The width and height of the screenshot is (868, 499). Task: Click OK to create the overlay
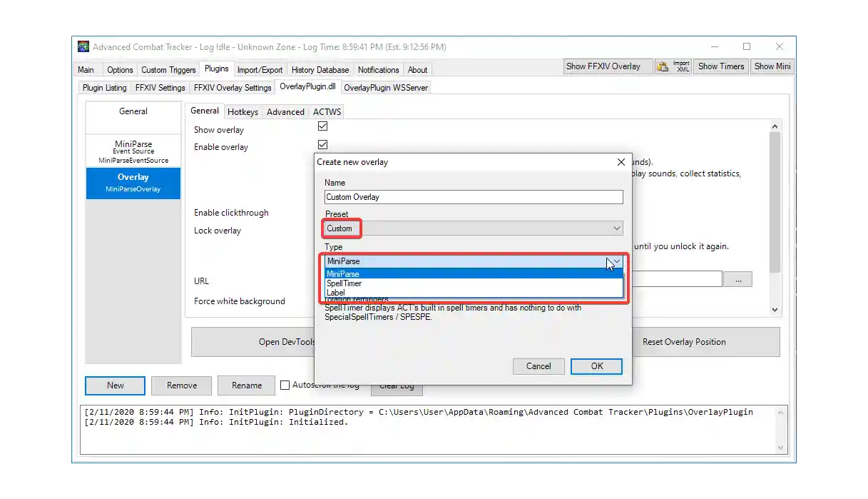point(596,366)
